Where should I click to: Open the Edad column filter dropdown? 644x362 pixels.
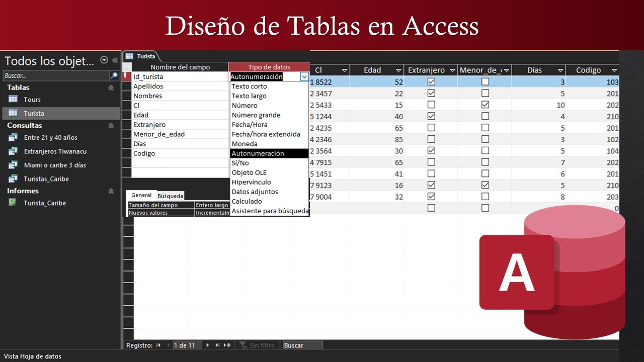pos(398,70)
